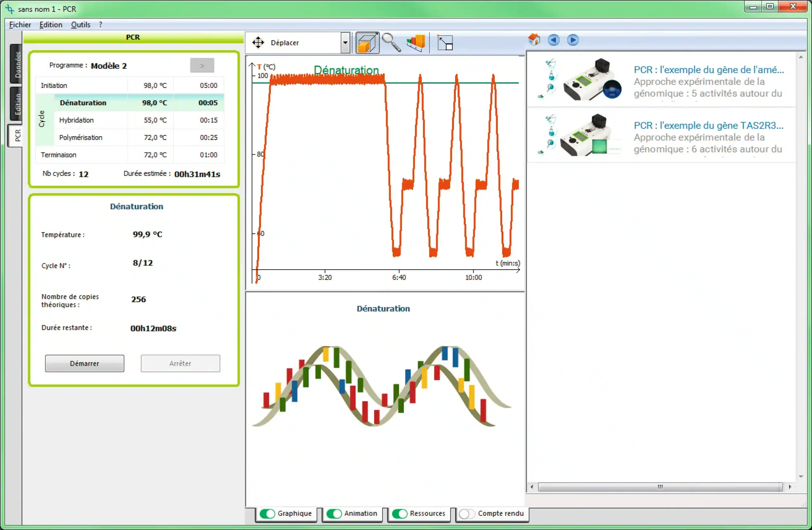The image size is (812, 530).
Task: Switch to the Données side tab
Action: [17, 64]
